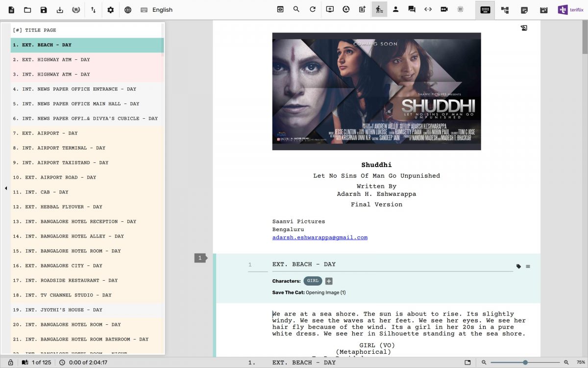This screenshot has height=368, width=588.
Task: Click the zoom-in magnifier in the status bar
Action: click(x=565, y=362)
